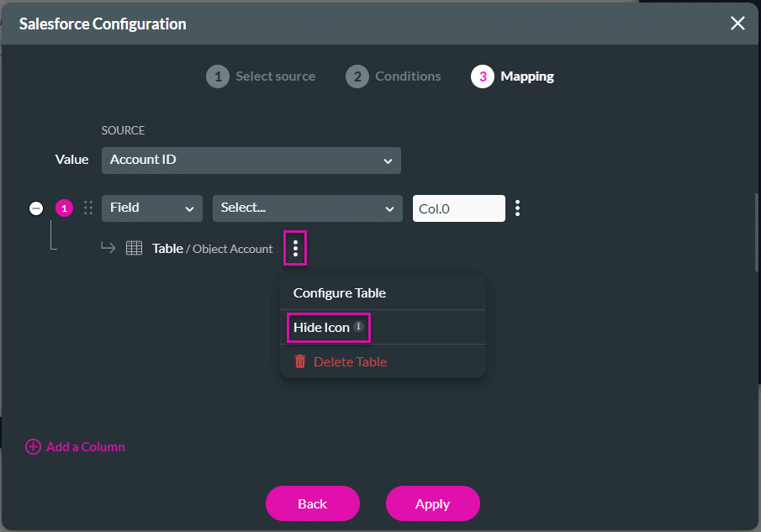761x532 pixels.
Task: Click the Apply button
Action: click(x=432, y=503)
